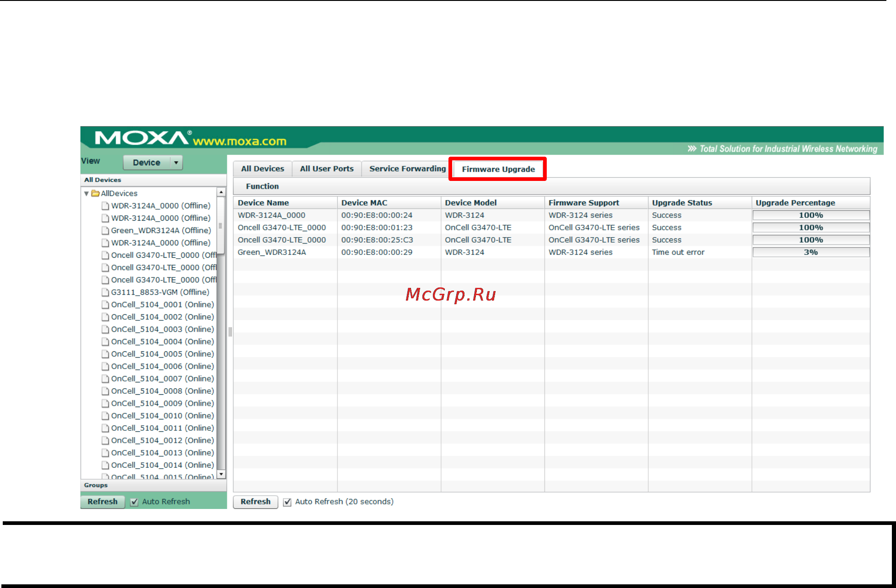Sort by Upgrade Status column header
This screenshot has height=588, width=896.
[700, 203]
